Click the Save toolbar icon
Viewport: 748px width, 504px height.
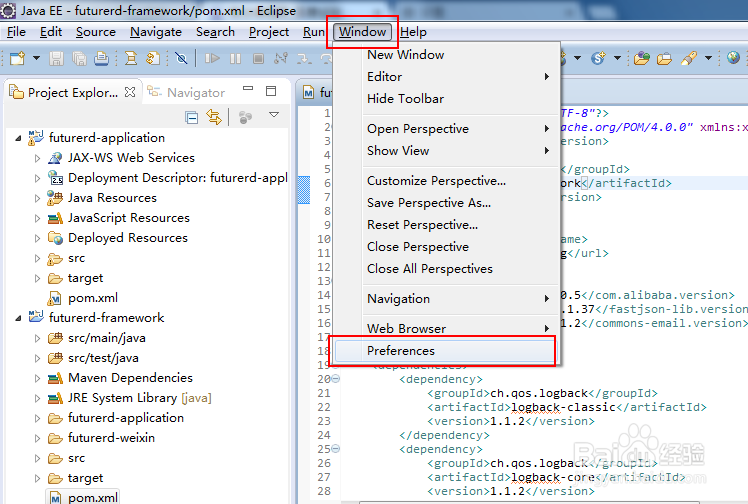click(56, 59)
